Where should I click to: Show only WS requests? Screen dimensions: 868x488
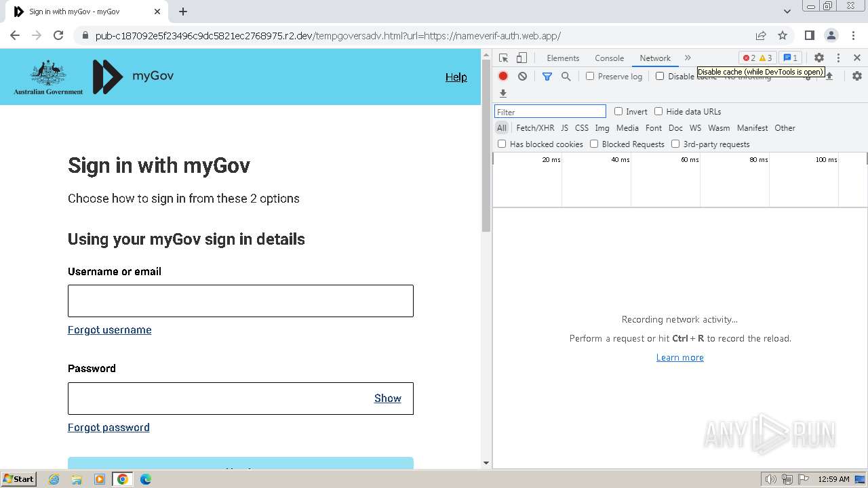(695, 128)
